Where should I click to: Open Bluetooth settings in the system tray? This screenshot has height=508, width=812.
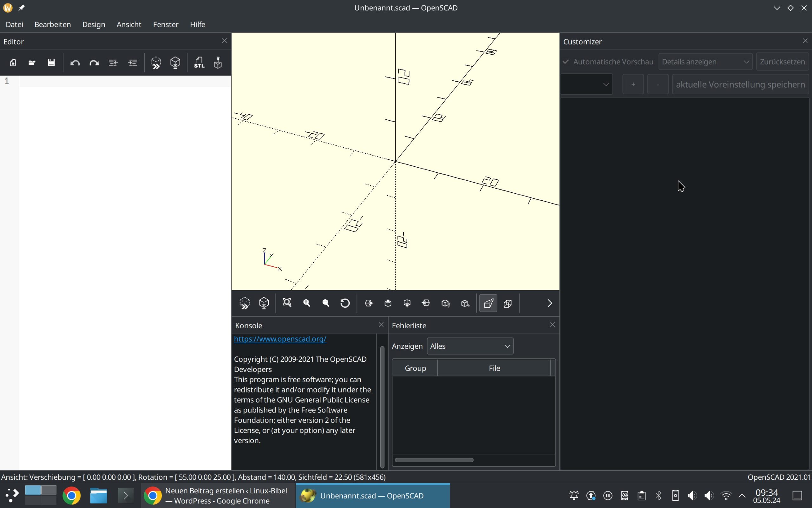pyautogui.click(x=659, y=496)
